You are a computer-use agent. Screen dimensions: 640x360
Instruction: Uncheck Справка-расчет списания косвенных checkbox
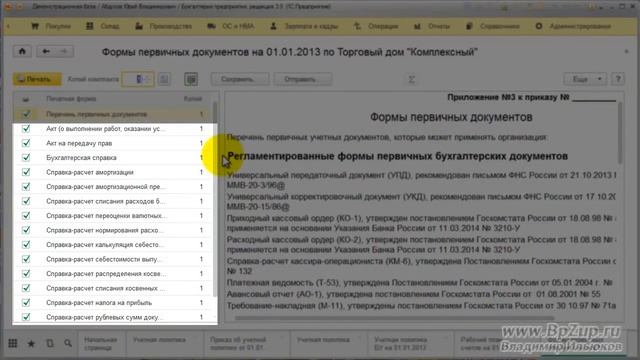pyautogui.click(x=26, y=288)
